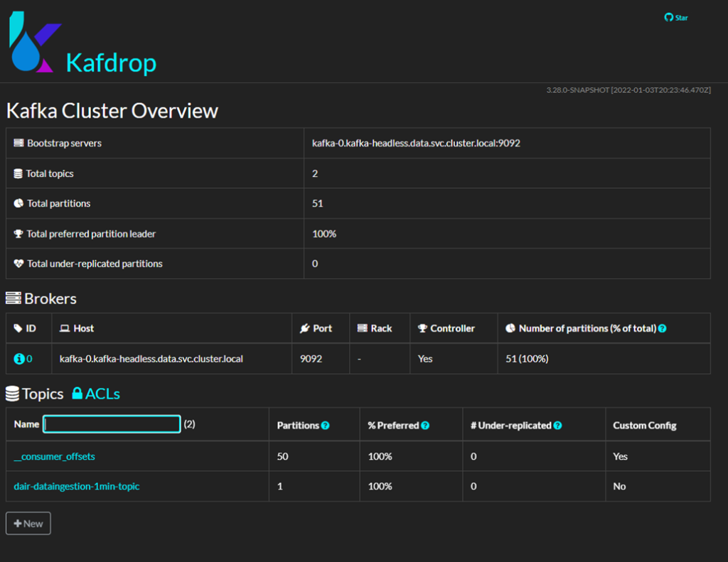Image resolution: width=728 pixels, height=562 pixels.
Task: Click help icon beside % Preferred header
Action: pos(425,426)
